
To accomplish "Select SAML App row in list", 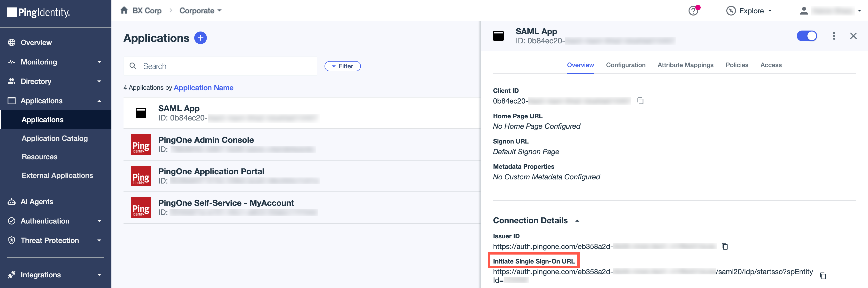I will point(302,113).
